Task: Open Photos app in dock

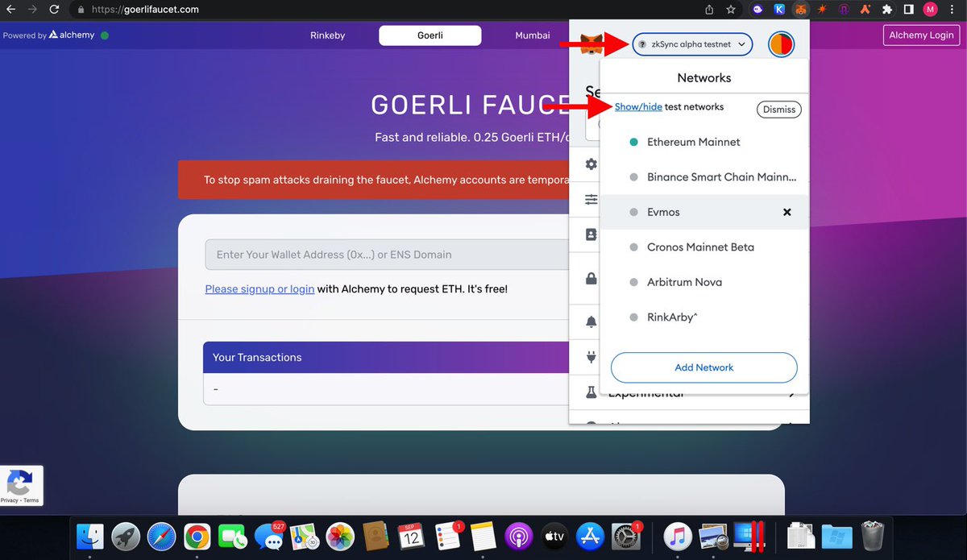Action: (339, 537)
